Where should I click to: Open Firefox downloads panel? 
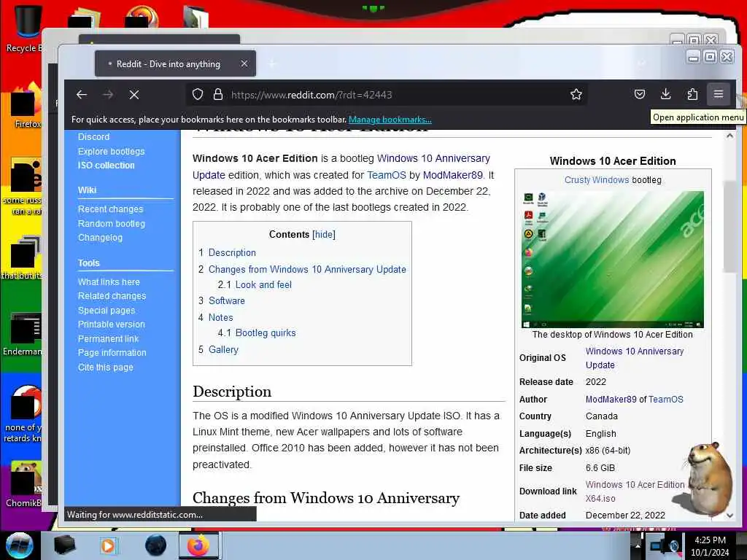pyautogui.click(x=665, y=94)
